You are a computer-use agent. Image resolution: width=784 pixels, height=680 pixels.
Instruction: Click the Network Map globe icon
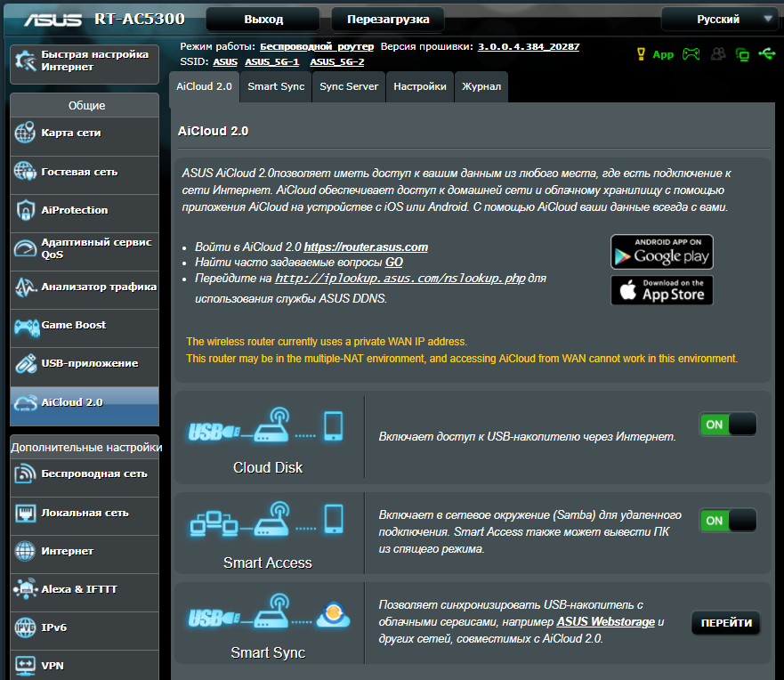coord(26,134)
